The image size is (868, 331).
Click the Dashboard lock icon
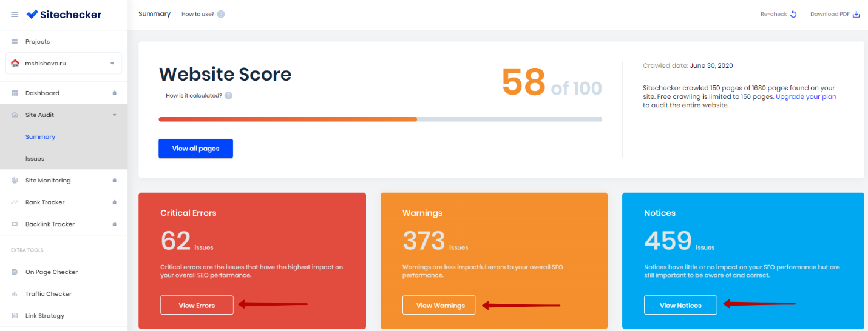114,93
